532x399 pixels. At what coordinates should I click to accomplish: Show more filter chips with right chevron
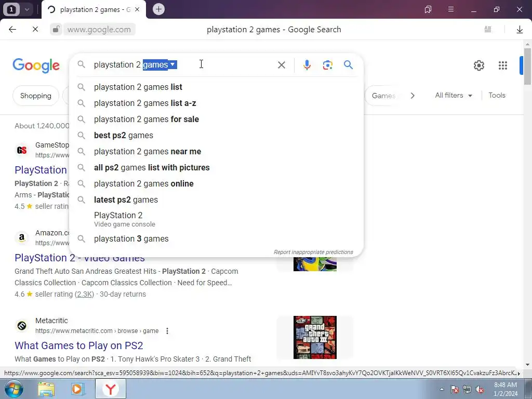(x=412, y=96)
